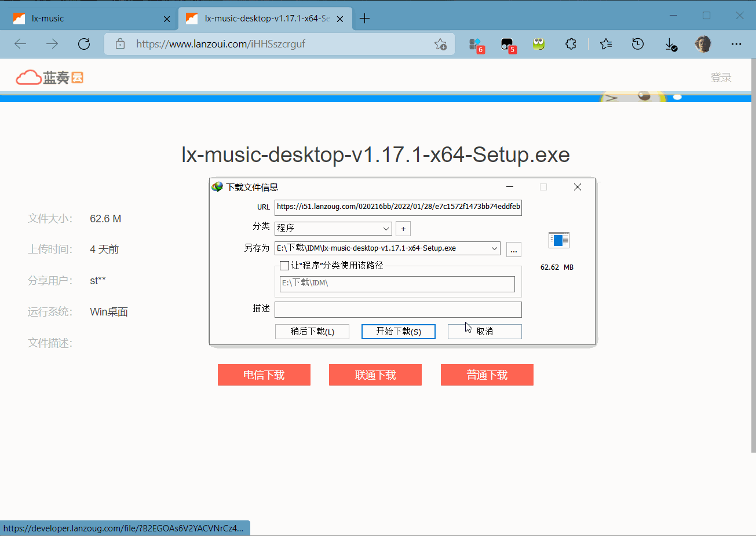756x536 pixels.
Task: Enable the use path for 程序 category checkbox
Action: tap(284, 266)
